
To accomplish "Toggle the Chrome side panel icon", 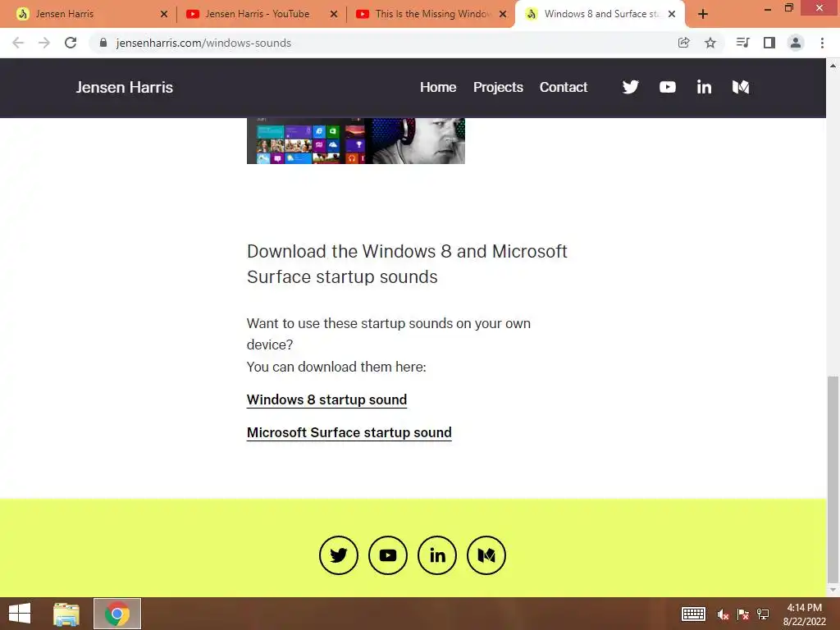I will pos(769,43).
